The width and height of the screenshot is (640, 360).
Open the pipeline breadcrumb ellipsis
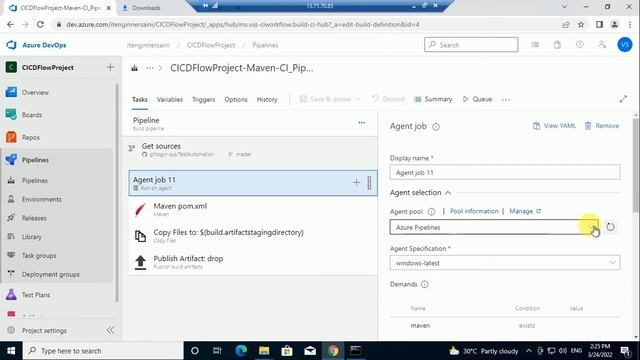click(x=150, y=68)
